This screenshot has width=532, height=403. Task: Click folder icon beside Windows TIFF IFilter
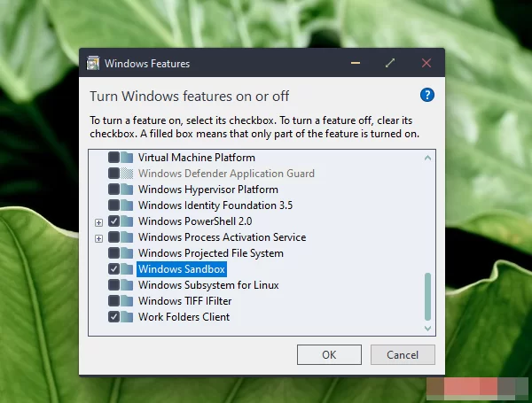tap(128, 301)
